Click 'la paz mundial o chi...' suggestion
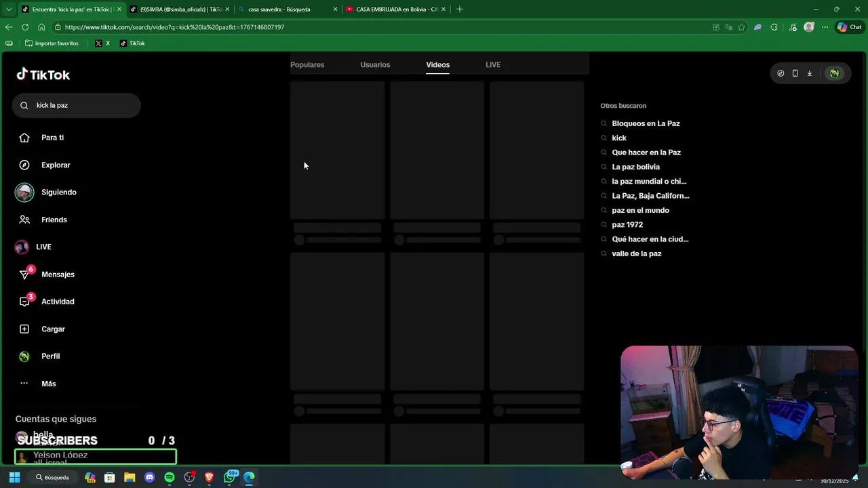The width and height of the screenshot is (868, 488). coord(649,181)
